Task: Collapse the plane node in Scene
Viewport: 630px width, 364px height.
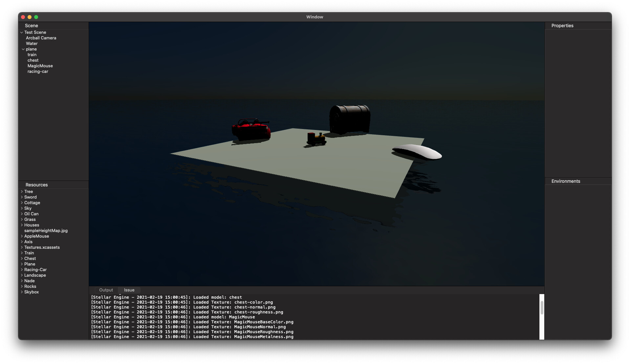Action: (23, 49)
